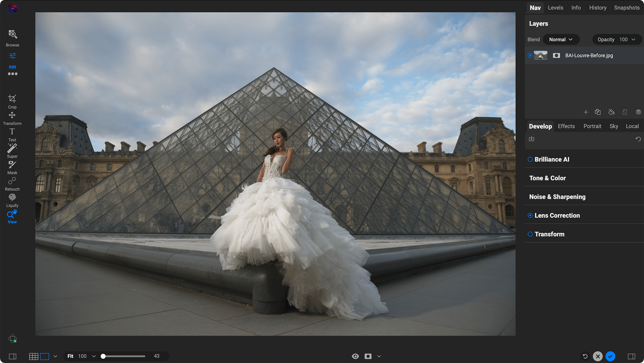Screen dimensions: 644x363
Task: Open the History panel
Action: tap(598, 8)
